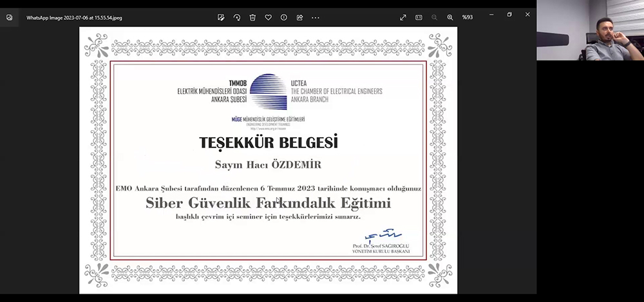Zoom out with the magnifier minus icon
Screen dimensions: 644x302
(434, 17)
